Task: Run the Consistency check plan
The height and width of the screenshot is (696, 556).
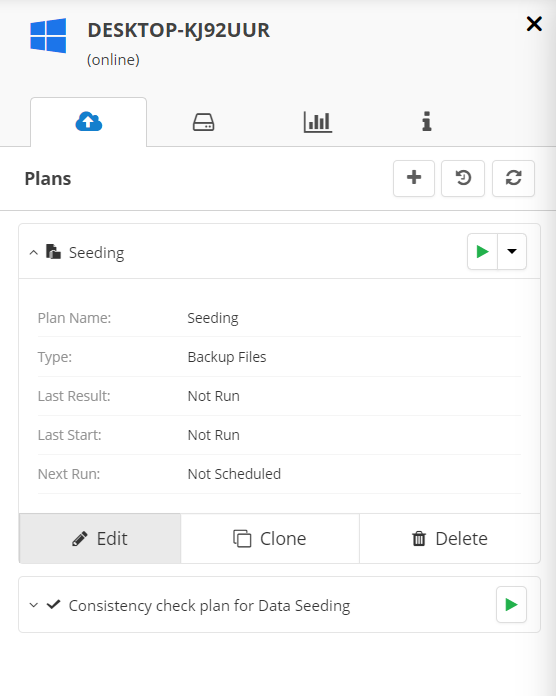Action: [511, 605]
